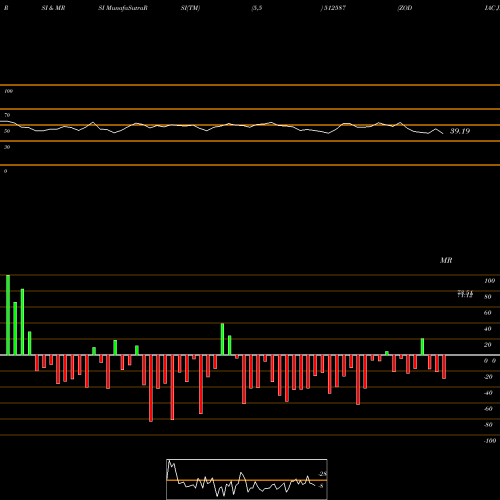Click the -40 label on MR axis
Viewport: 500px width, 500px height.
coord(488,393)
